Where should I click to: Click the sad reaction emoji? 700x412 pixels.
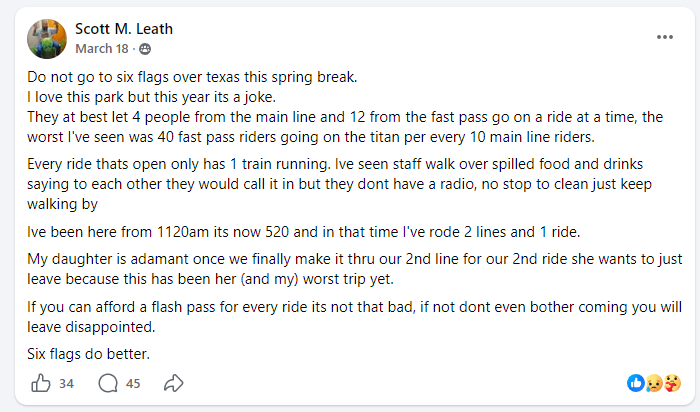click(654, 382)
